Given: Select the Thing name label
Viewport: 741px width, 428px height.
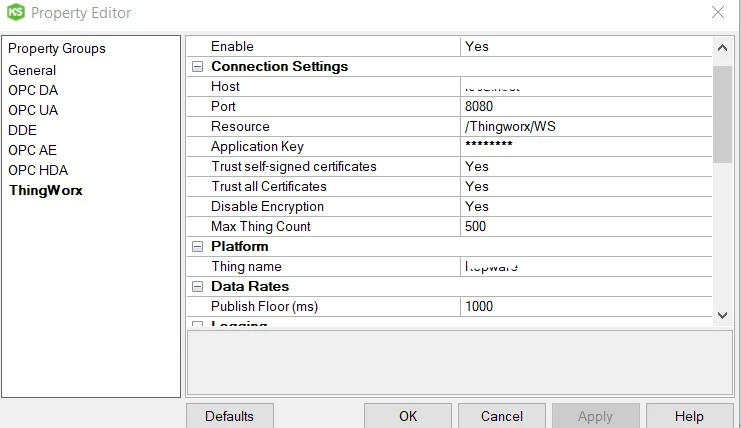Looking at the screenshot, I should 246,266.
